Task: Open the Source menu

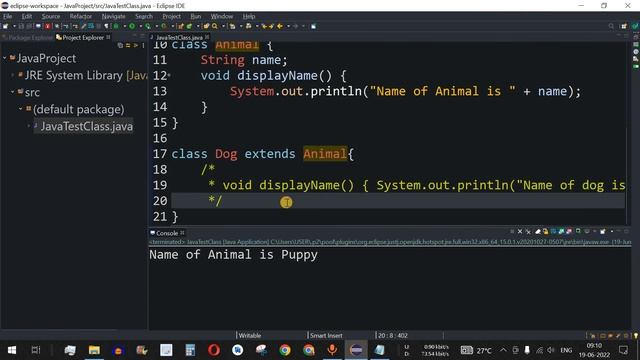Action: pos(51,16)
